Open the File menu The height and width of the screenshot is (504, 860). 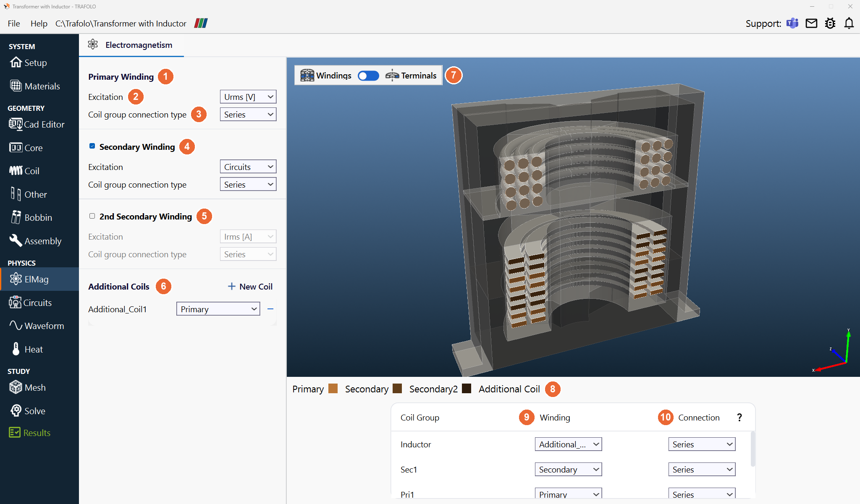tap(14, 24)
